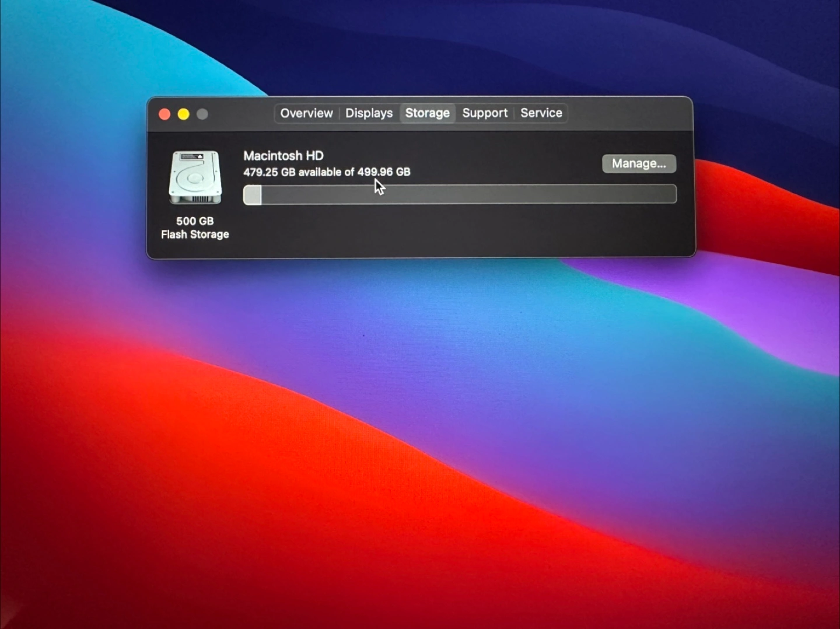The height and width of the screenshot is (629, 840).
Task: Click the Flash Storage label
Action: [195, 235]
